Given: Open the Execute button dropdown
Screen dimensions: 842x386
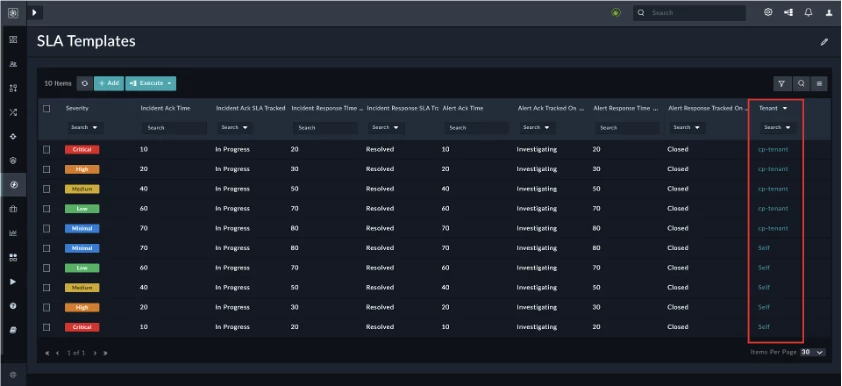Looking at the screenshot, I should (151, 83).
